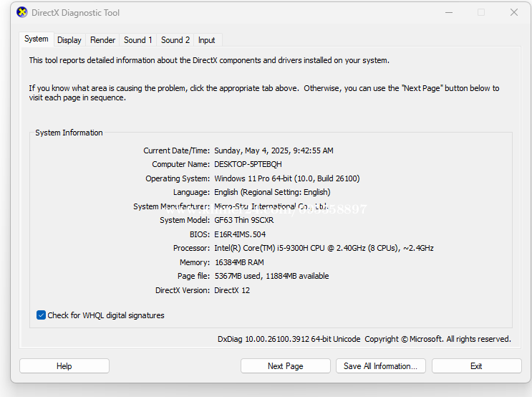This screenshot has height=397, width=532.
Task: Click the System Model label
Action: coord(185,220)
